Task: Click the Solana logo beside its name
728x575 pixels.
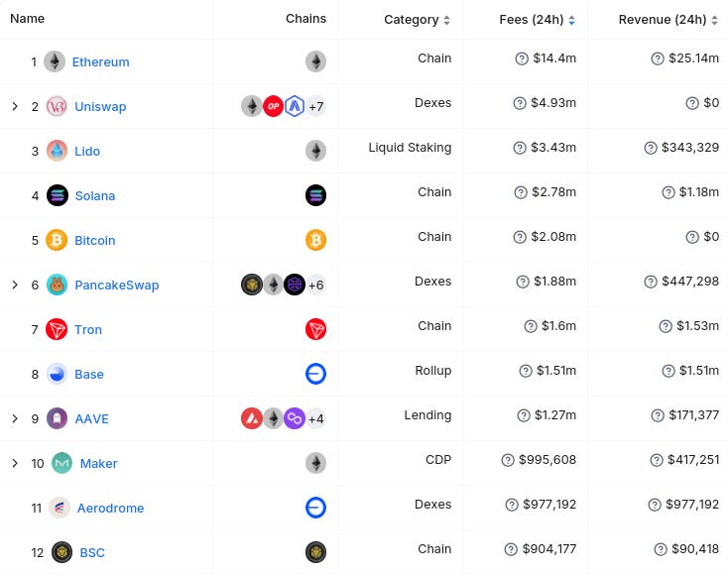Action: coord(58,195)
